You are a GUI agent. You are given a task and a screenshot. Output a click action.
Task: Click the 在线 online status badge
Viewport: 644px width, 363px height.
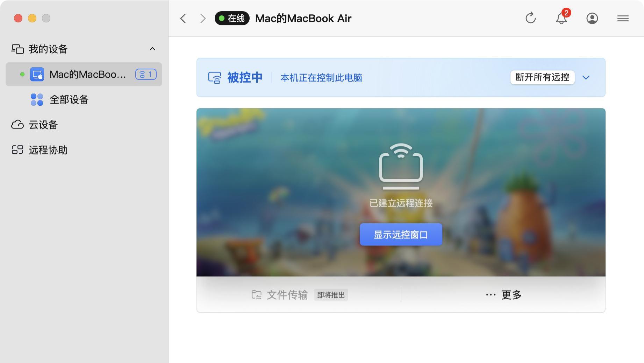pyautogui.click(x=231, y=18)
